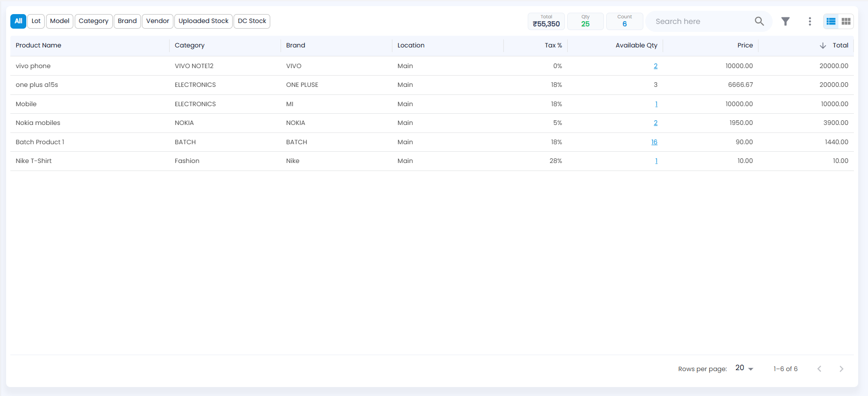Open quantity link 2 for vivo phone
The width and height of the screenshot is (868, 396).
click(656, 66)
